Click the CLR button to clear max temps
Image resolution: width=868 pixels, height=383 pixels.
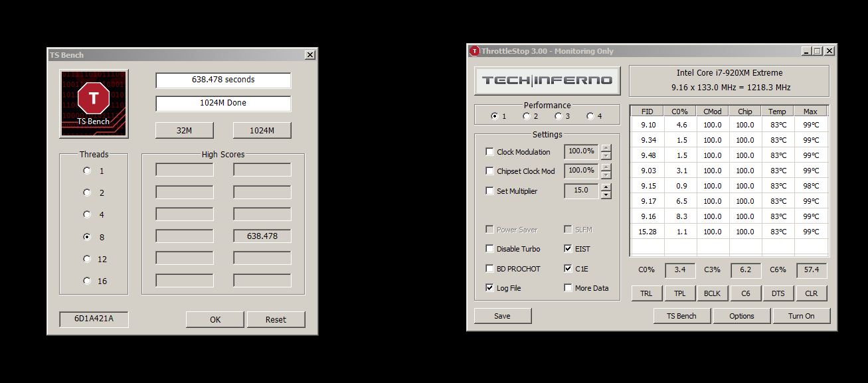pyautogui.click(x=812, y=293)
